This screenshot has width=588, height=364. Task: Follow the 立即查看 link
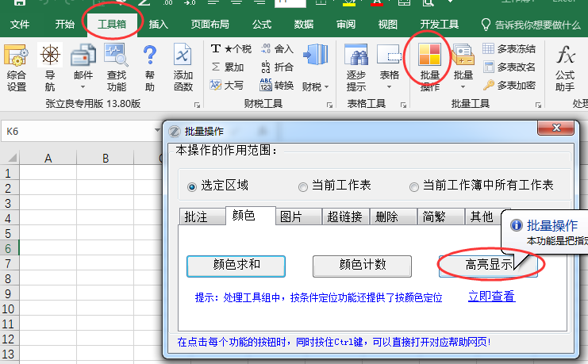[x=491, y=297]
